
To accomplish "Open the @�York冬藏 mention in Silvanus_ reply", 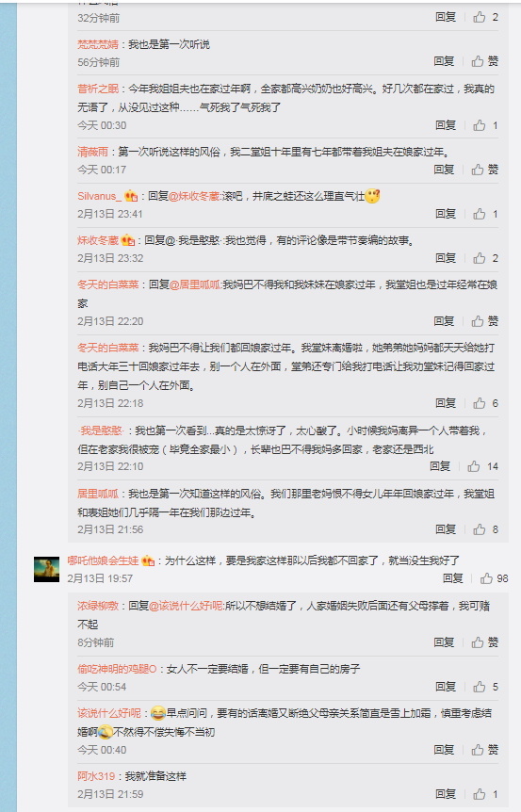I will (195, 196).
